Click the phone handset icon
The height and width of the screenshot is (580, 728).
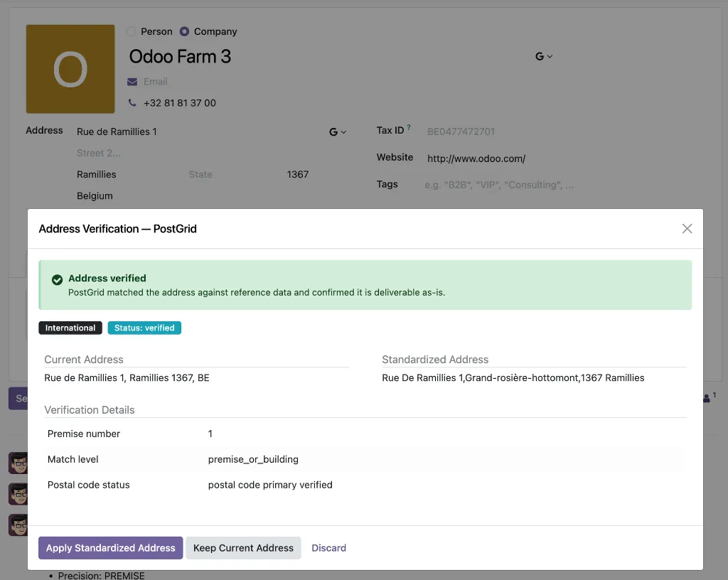pyautogui.click(x=132, y=102)
